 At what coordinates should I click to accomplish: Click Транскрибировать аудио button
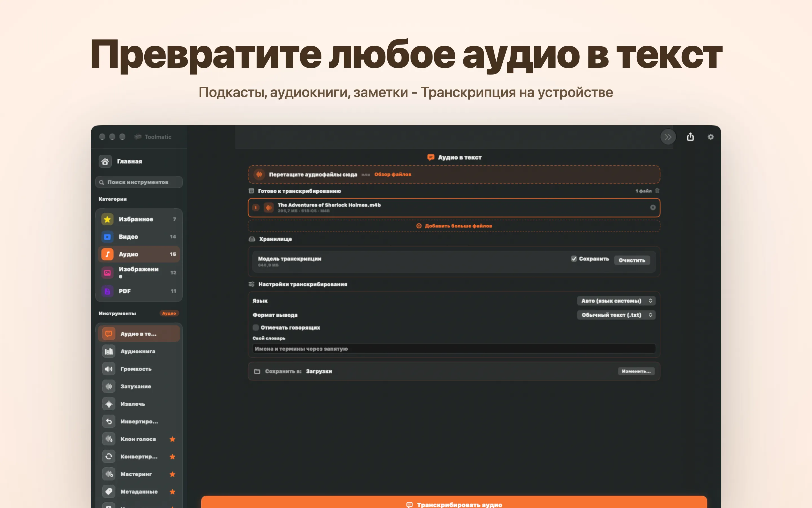454,502
